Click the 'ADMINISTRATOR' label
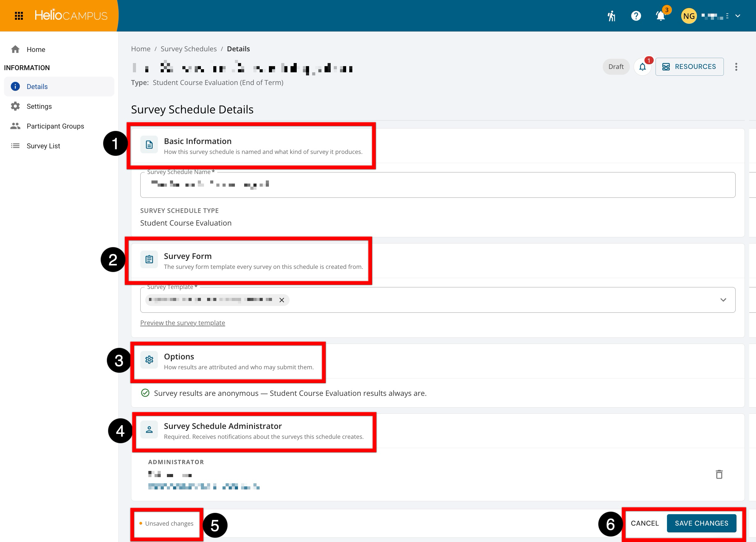 coord(176,462)
